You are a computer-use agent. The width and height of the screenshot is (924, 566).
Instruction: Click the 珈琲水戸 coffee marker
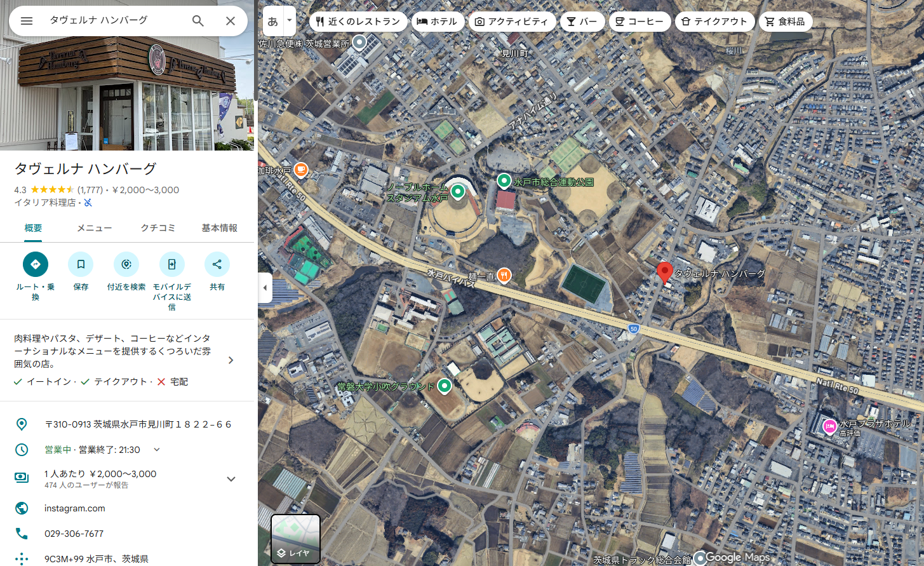(300, 170)
